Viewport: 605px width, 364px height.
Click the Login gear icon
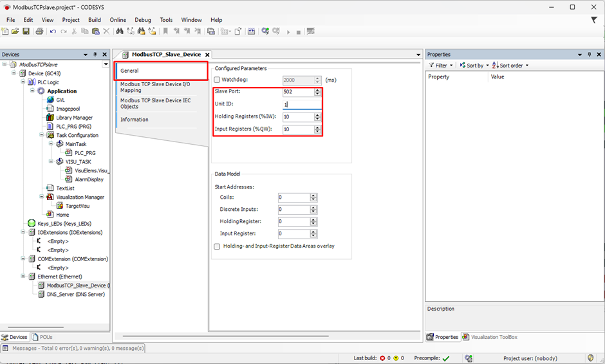pos(265,32)
